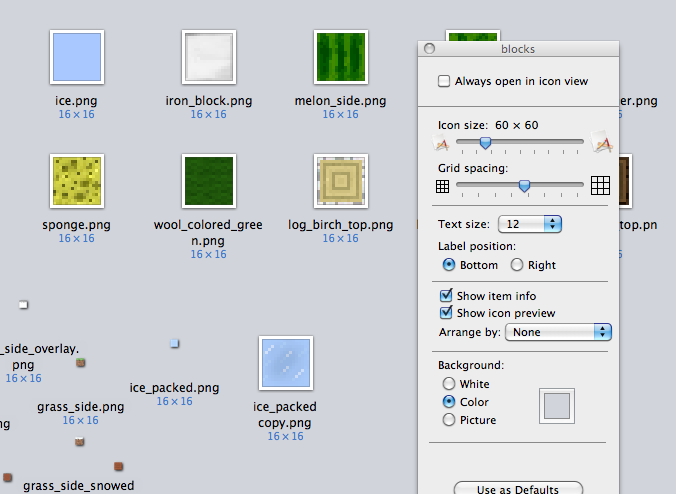Choose Picture background option

(449, 420)
